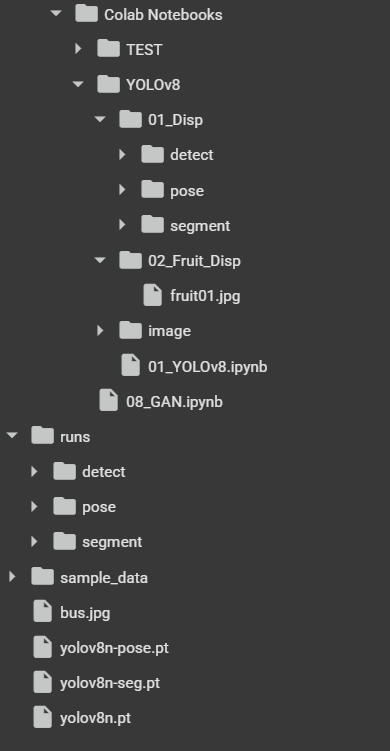Click the yolov8n-seg.pt file icon

pos(42,683)
